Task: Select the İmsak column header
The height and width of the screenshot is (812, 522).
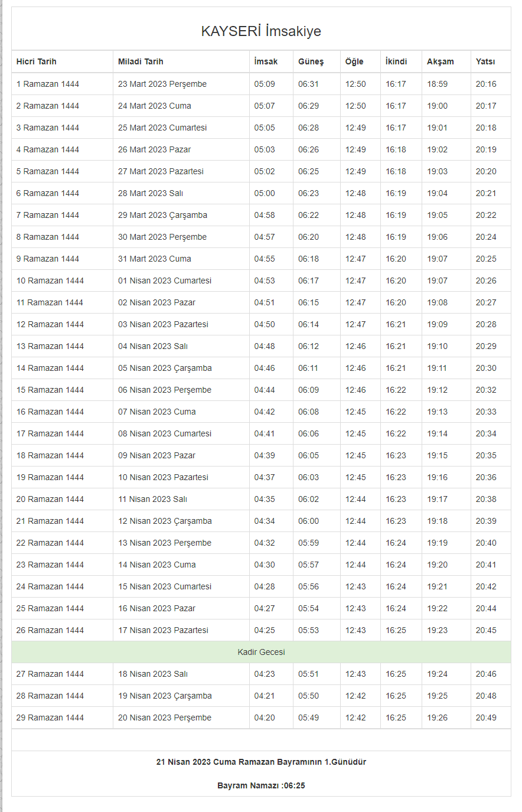Action: pos(266,61)
